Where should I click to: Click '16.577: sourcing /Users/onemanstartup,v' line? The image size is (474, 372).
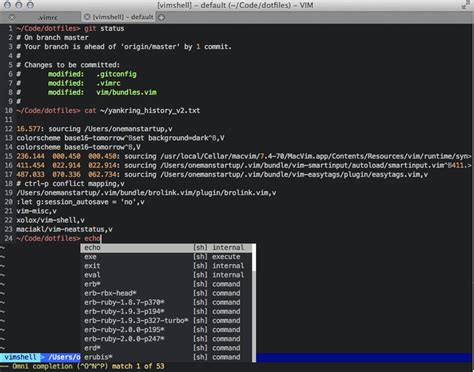tap(94, 129)
